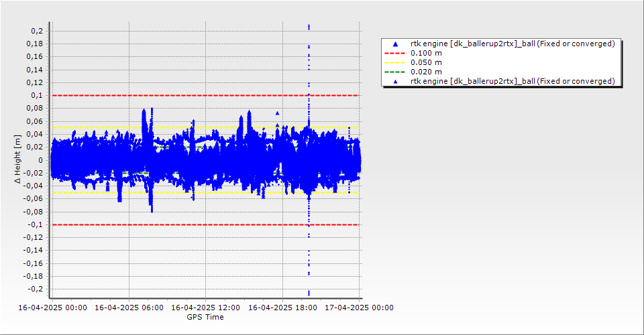Click the 16-04-2025 00:00 time label
This screenshot has width=644, height=335.
(x=52, y=308)
